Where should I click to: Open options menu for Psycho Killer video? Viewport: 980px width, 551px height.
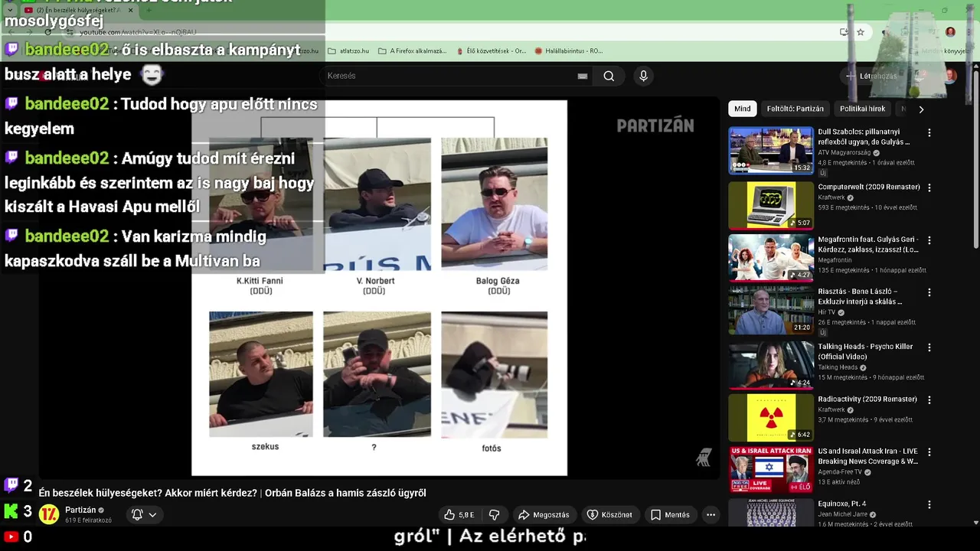929,347
